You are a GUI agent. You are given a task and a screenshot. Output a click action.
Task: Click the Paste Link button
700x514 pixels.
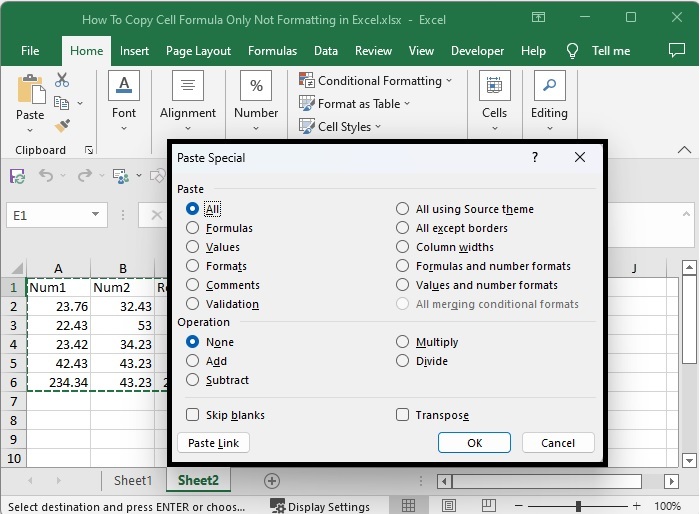pos(213,443)
